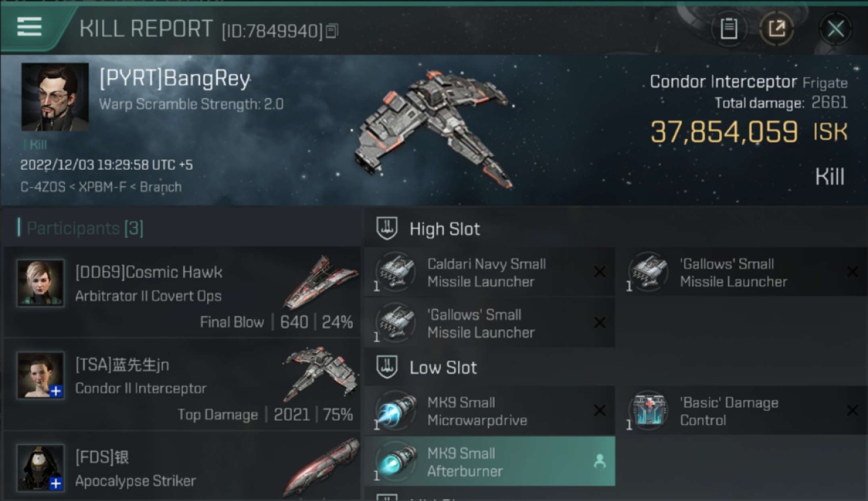
Task: Open the hamburger menu icon
Action: 29,27
